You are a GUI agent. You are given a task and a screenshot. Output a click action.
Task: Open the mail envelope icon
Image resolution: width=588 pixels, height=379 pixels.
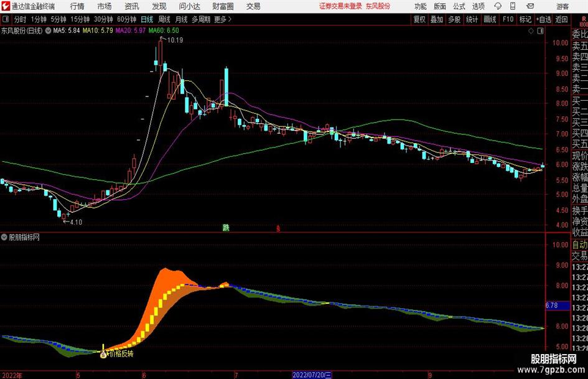coord(530,6)
